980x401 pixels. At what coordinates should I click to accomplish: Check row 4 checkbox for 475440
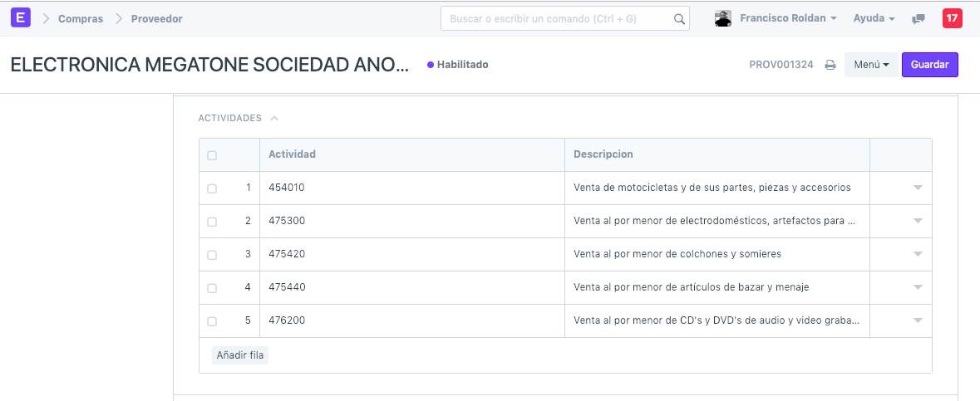212,288
